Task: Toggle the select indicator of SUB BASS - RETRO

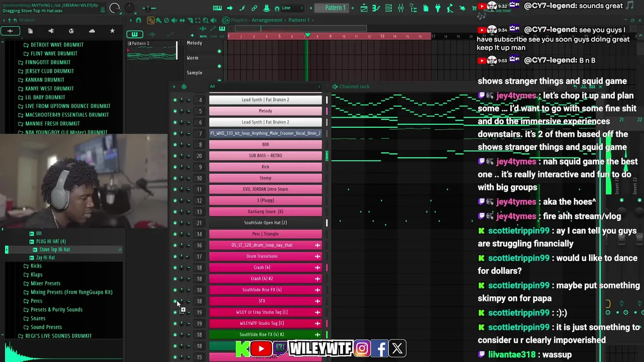Action: point(327,156)
